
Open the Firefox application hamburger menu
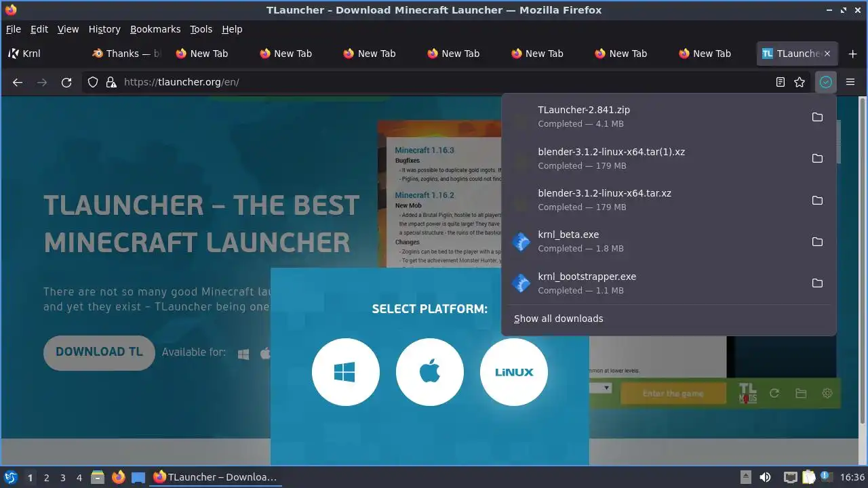(x=850, y=82)
